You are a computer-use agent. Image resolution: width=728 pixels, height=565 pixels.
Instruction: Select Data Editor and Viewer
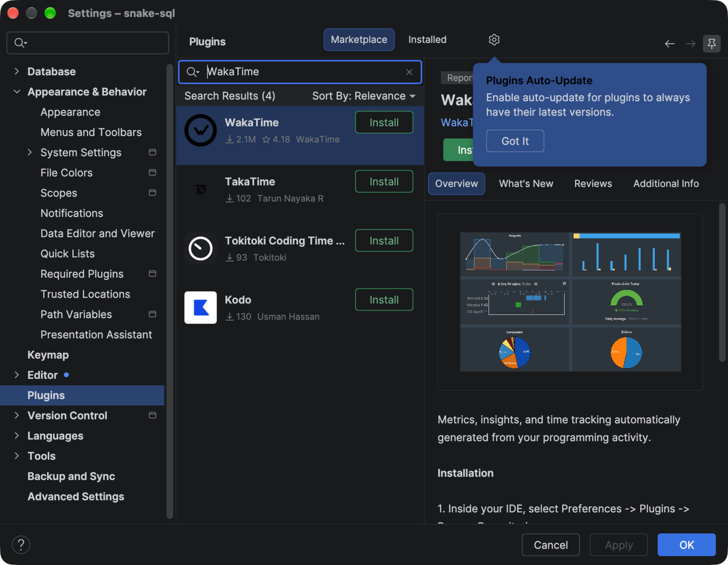[98, 233]
